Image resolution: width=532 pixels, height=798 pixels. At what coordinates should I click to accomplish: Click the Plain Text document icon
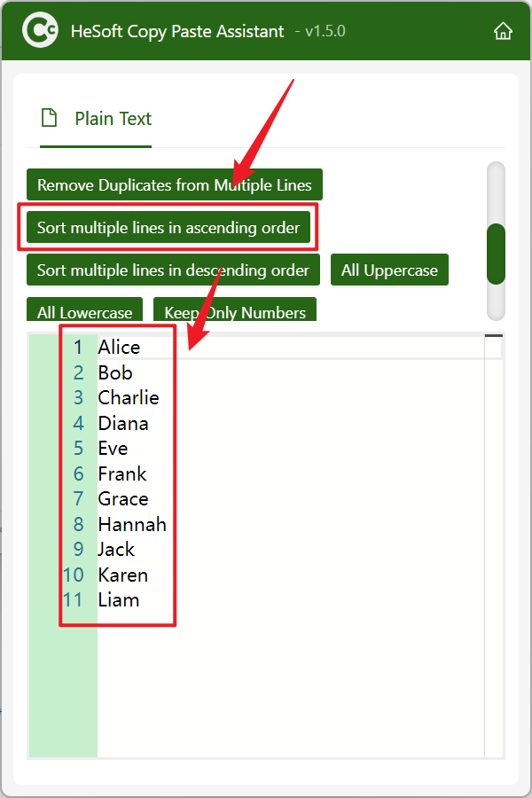pos(49,118)
